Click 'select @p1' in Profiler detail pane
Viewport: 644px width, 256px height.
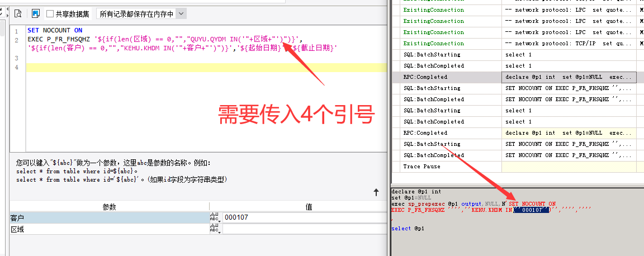coord(408,229)
